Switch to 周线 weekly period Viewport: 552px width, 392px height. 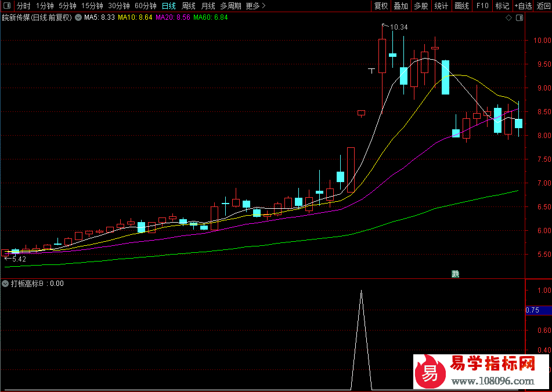point(189,6)
